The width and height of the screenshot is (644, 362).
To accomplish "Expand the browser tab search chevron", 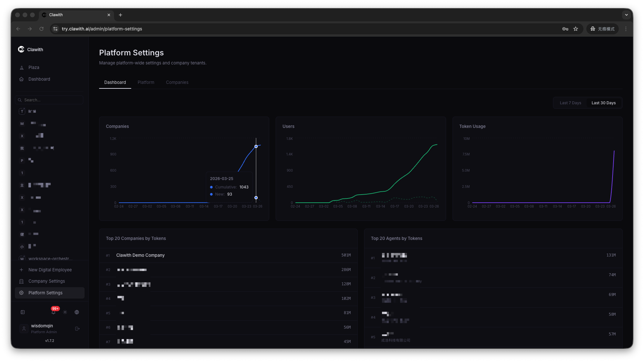I will [626, 15].
